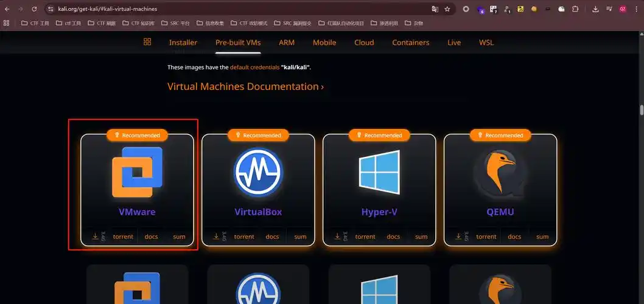Open the CTF 工具 bookmark folder
The height and width of the screenshot is (304, 644).
(x=35, y=23)
